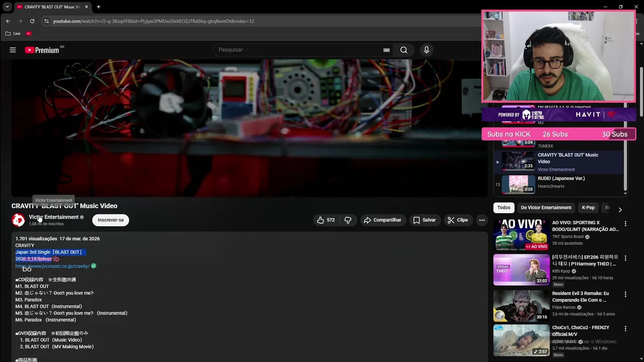
Task: Start voice search with microphone
Action: coord(427,50)
